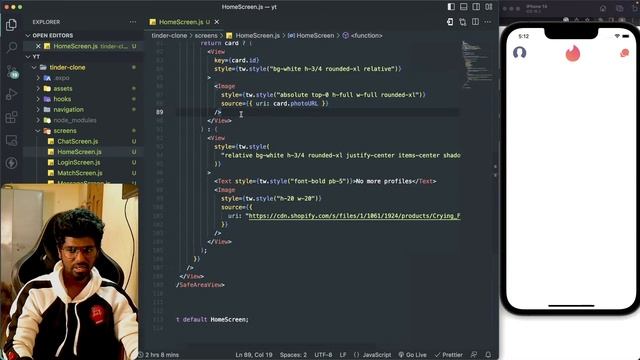Screen dimensions: 640x360
Task: Tap profile avatar icon in iPhone simulator app
Action: [x=520, y=53]
